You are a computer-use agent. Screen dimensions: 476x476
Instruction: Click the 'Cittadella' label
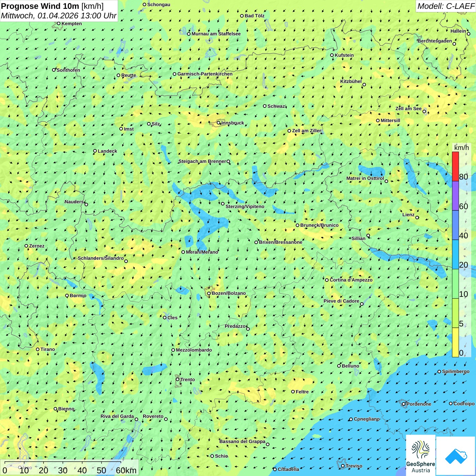[288, 469]
